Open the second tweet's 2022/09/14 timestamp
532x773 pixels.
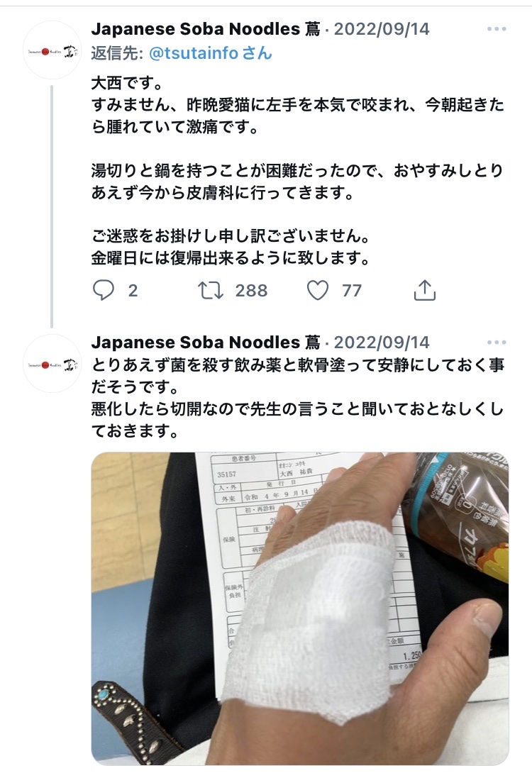[x=382, y=342]
